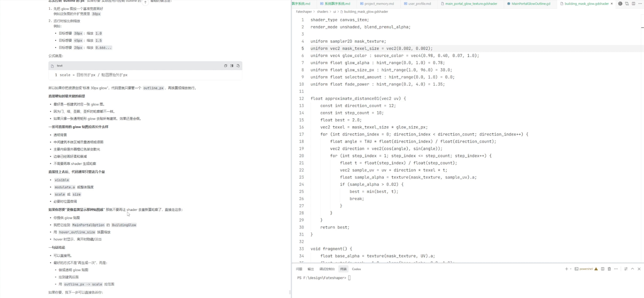Image resolution: width=644 pixels, height=298 pixels.
Task: Click Fateshaper in the breadcrumb
Action: (x=304, y=12)
